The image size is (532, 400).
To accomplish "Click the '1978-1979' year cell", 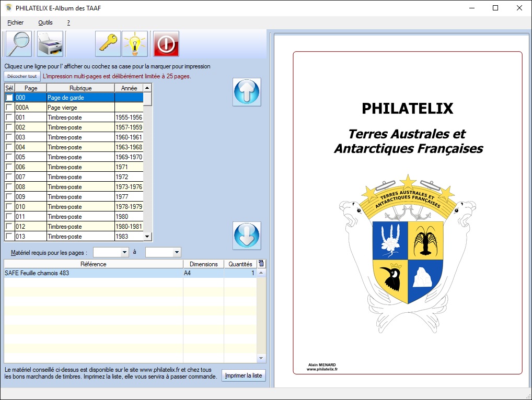I will click(x=129, y=206).
